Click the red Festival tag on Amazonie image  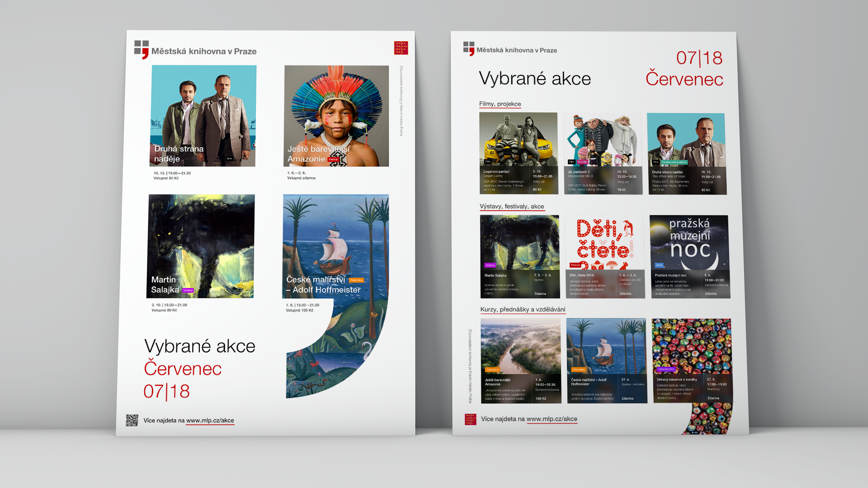(x=333, y=160)
